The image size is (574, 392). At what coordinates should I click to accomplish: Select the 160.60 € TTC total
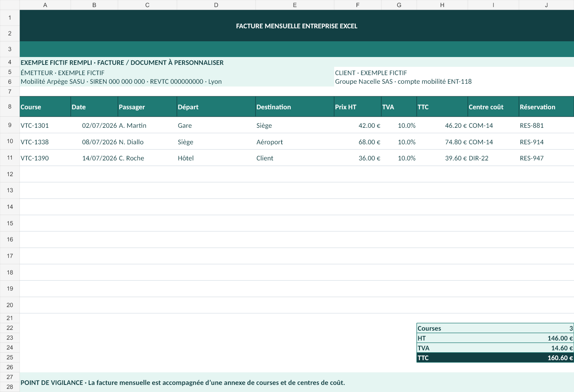(560, 358)
